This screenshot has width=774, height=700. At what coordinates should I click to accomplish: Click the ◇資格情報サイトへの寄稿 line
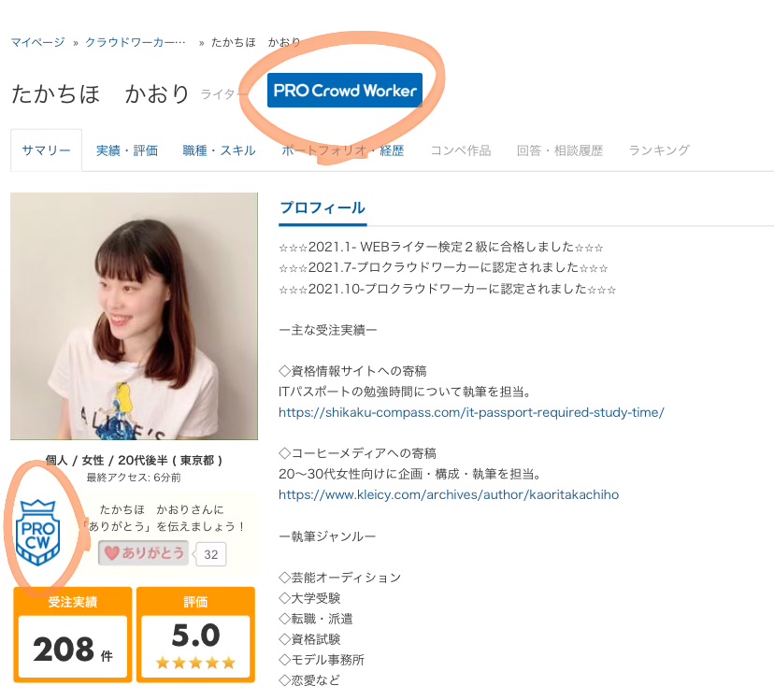(x=352, y=371)
